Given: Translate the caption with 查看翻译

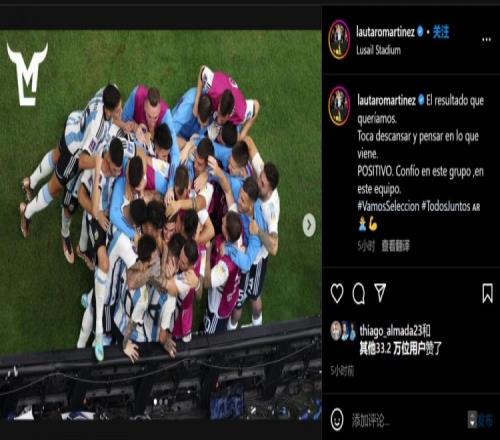Looking at the screenshot, I should [x=395, y=246].
